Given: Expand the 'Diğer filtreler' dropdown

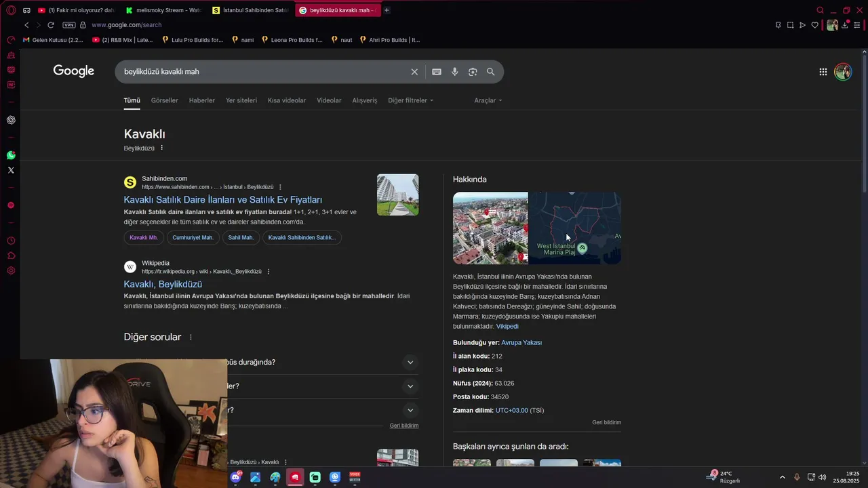Looking at the screenshot, I should pyautogui.click(x=410, y=100).
